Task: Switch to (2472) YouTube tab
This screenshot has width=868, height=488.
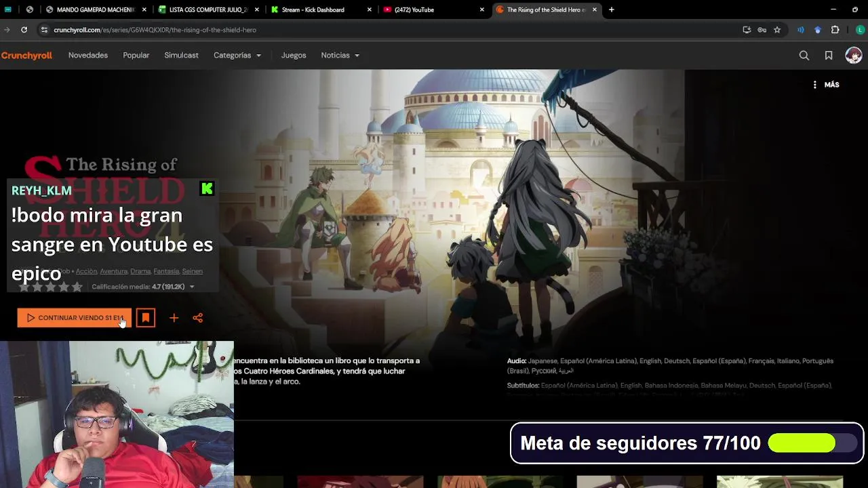Action: 433,9
